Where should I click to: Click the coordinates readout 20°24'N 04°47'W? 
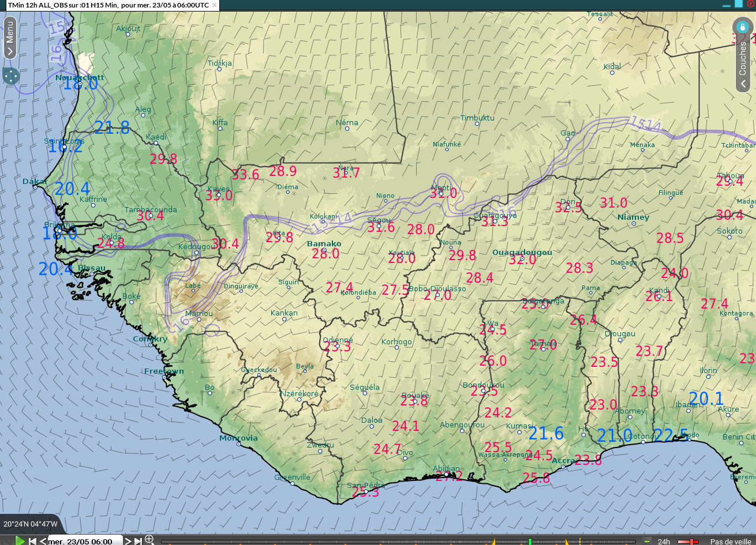[31, 524]
